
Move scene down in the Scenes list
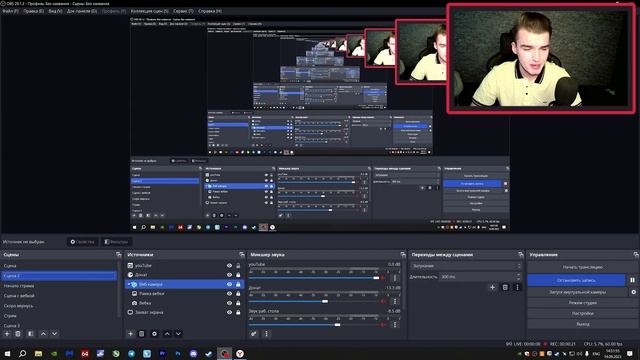(55, 334)
